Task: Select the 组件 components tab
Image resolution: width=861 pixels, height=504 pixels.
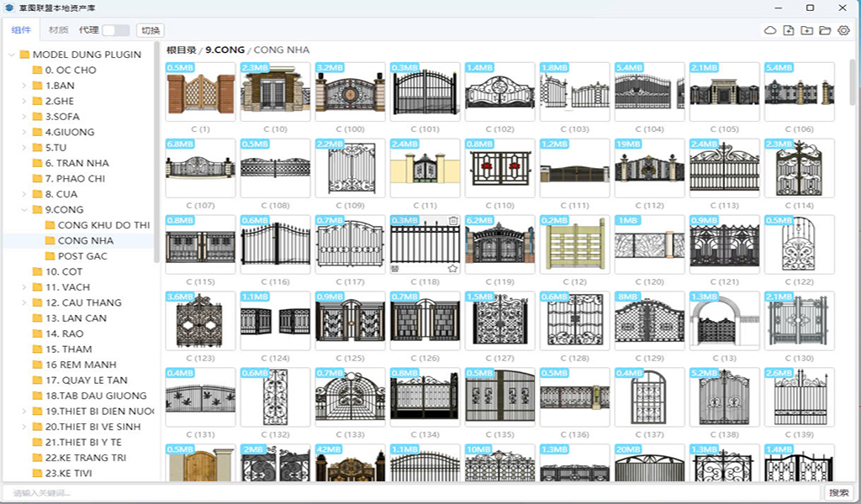Action: 21,30
